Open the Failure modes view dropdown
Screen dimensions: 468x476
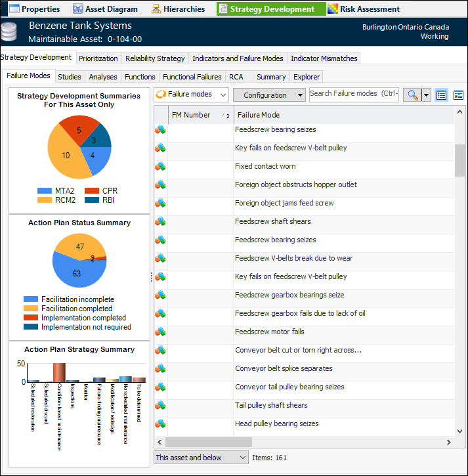[191, 95]
